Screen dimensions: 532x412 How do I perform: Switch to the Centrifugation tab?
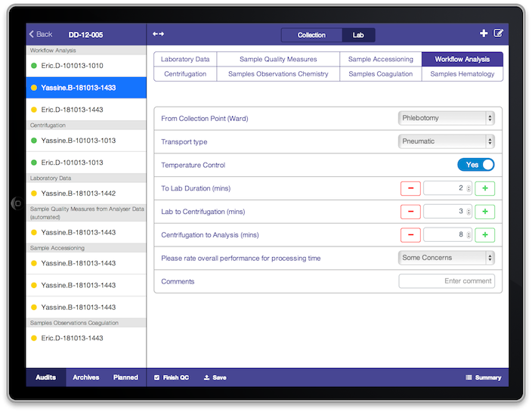click(x=185, y=74)
